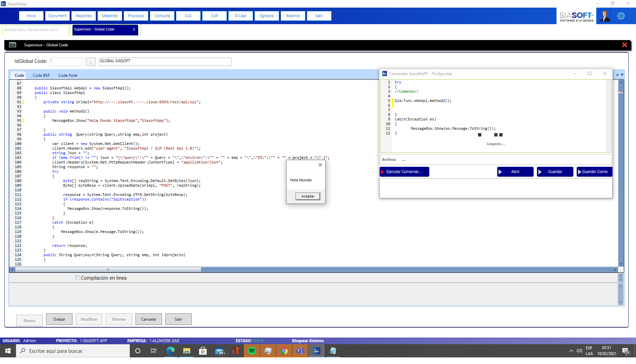Screen dimensions: 636x364
Task: Open Spotify from the taskbar
Action: click(252, 351)
